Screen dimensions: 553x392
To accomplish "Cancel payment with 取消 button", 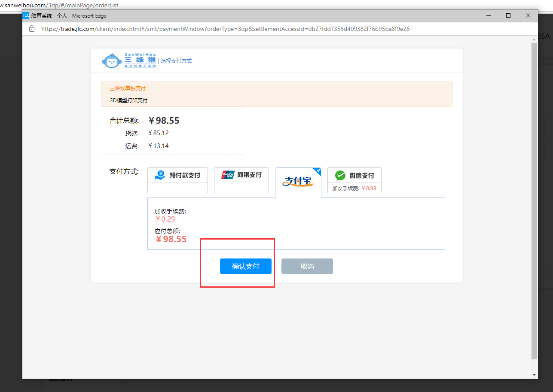I will coord(307,266).
